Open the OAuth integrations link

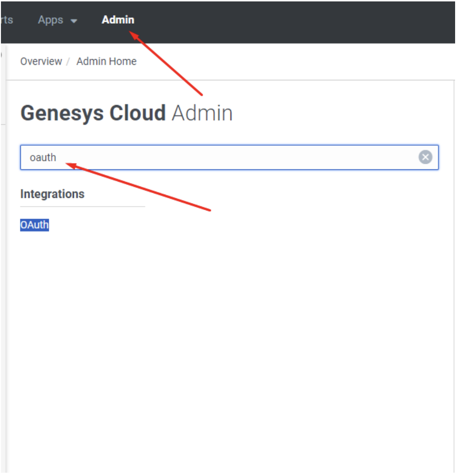(34, 225)
